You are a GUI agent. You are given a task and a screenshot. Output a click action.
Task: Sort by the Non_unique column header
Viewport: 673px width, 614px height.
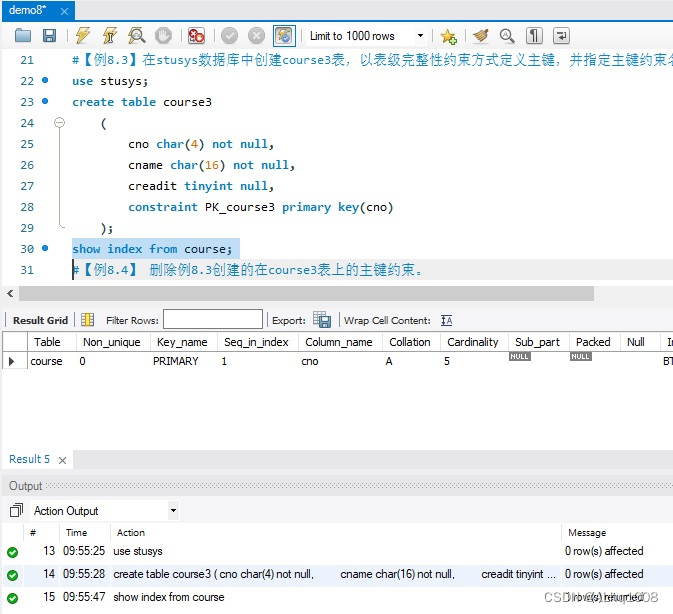pos(112,342)
